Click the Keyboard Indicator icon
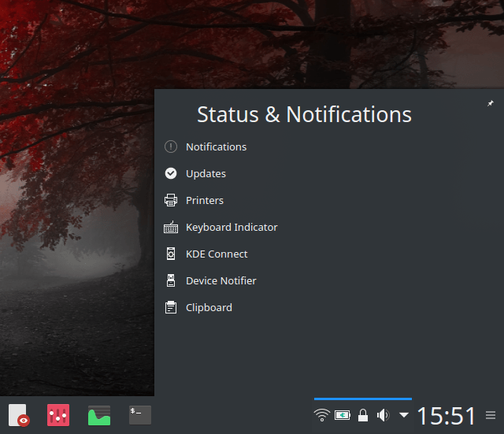 coord(171,228)
